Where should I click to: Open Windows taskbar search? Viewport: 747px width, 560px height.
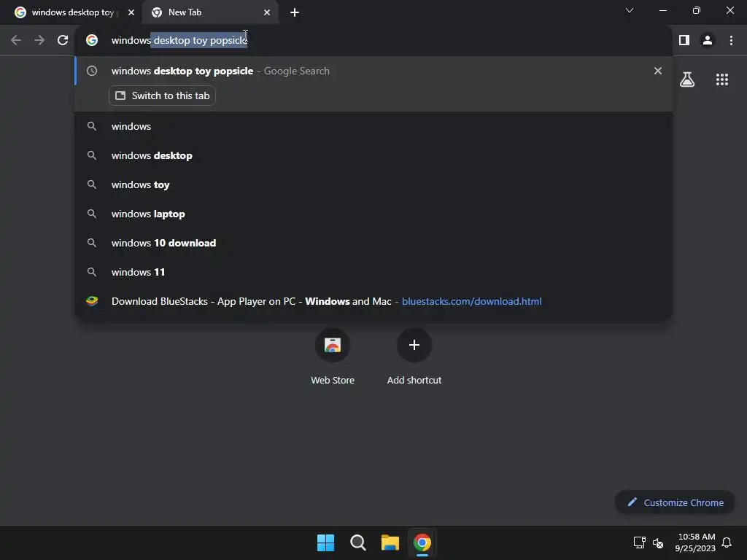[357, 542]
